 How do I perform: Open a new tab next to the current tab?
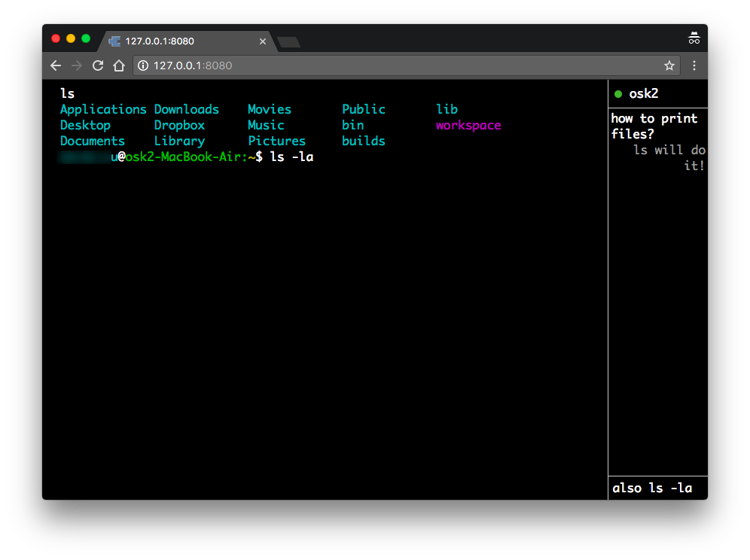(x=289, y=42)
